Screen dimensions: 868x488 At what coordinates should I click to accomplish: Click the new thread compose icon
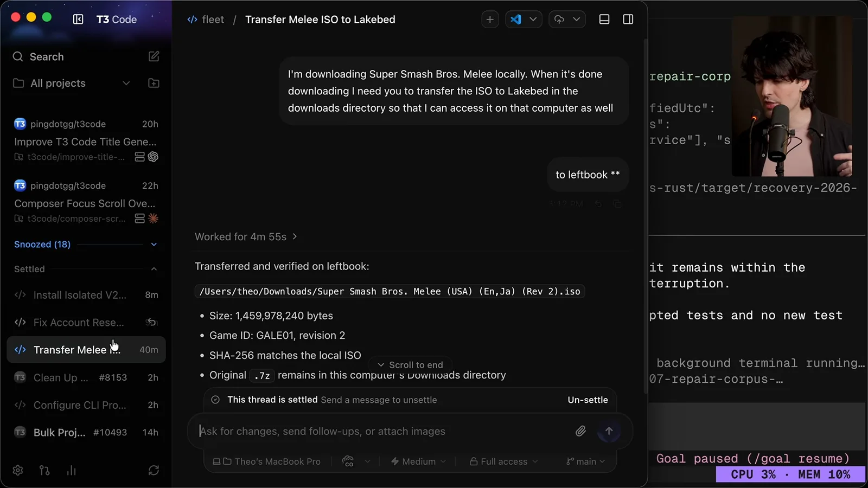(x=154, y=56)
